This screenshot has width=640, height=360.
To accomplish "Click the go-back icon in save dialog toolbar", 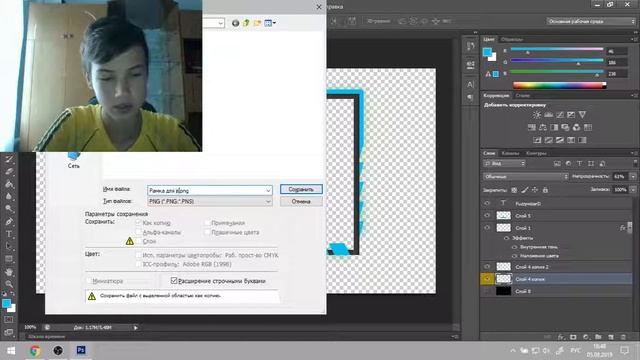I will tap(236, 23).
